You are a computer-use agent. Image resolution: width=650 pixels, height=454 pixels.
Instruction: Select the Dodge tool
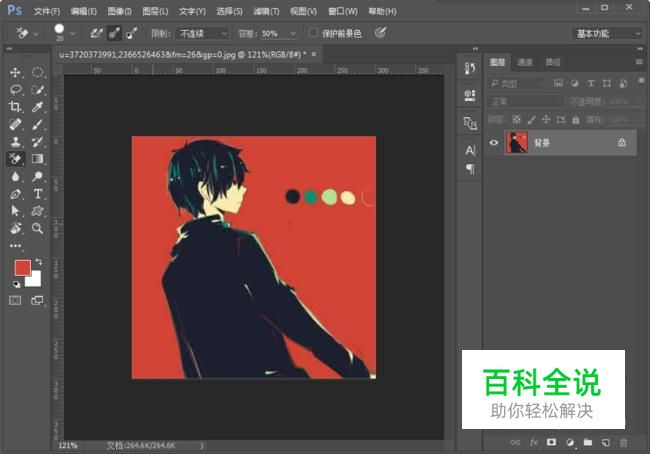(x=37, y=176)
